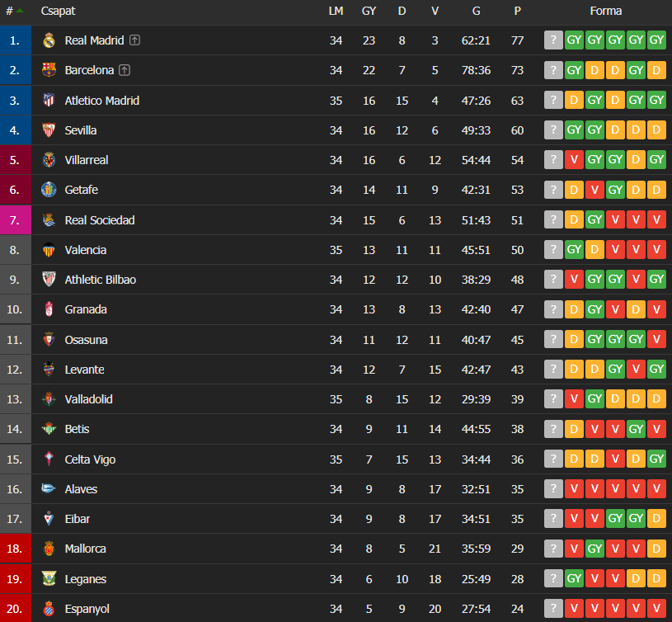Click the arrow icon beside Barcelona
The height and width of the screenshot is (622, 672).
125,70
